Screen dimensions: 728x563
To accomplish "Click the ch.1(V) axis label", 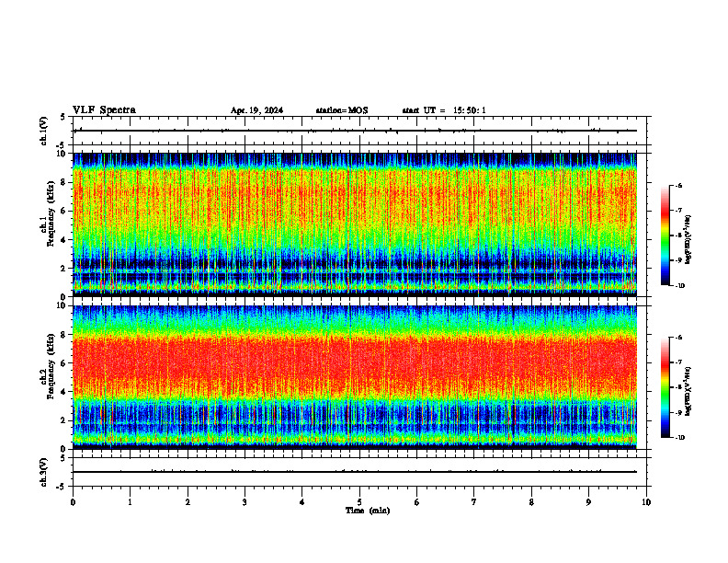I will (44, 131).
